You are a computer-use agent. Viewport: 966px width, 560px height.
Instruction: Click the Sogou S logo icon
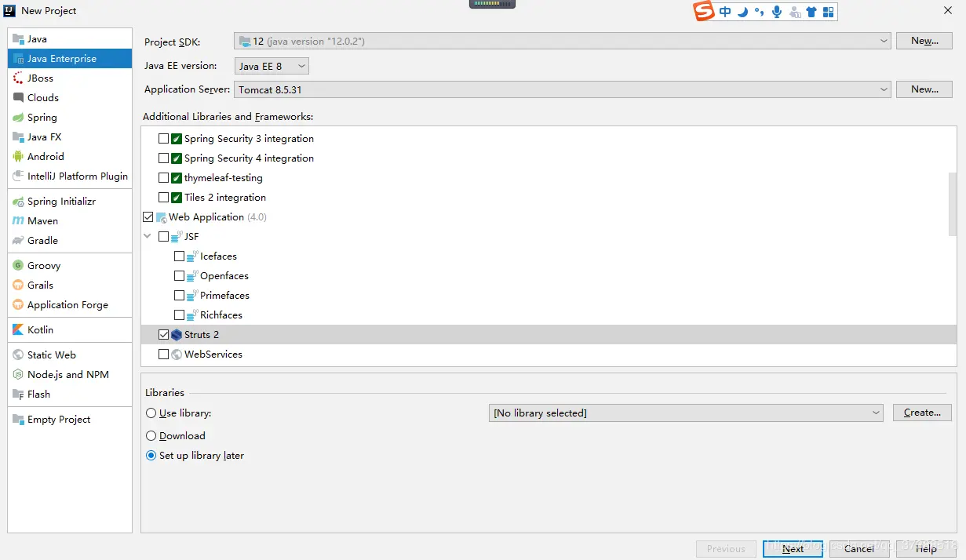(704, 11)
